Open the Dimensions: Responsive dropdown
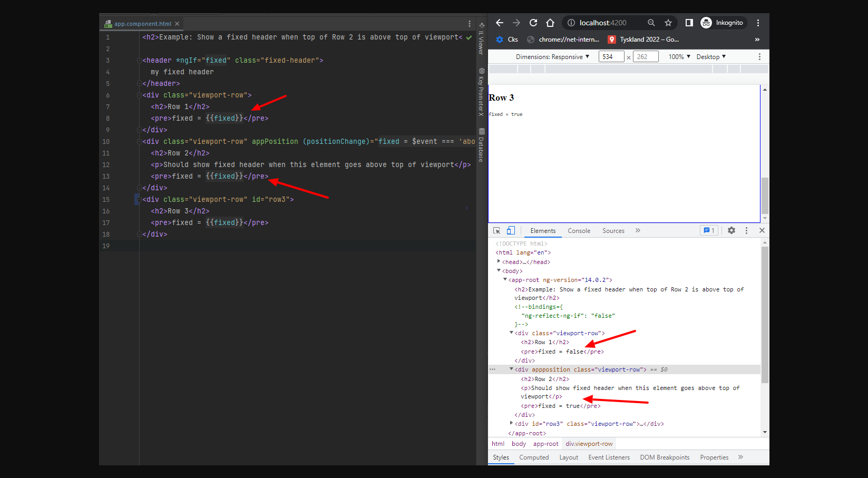 [553, 56]
